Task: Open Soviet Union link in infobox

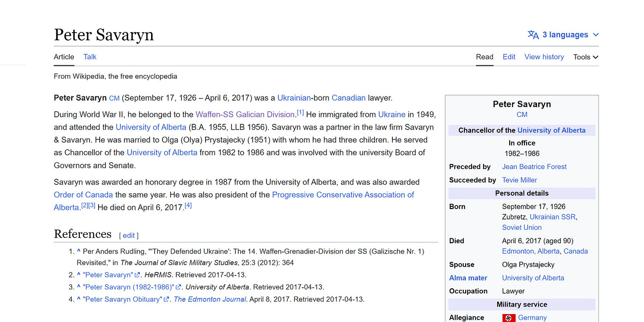Action: pos(522,227)
